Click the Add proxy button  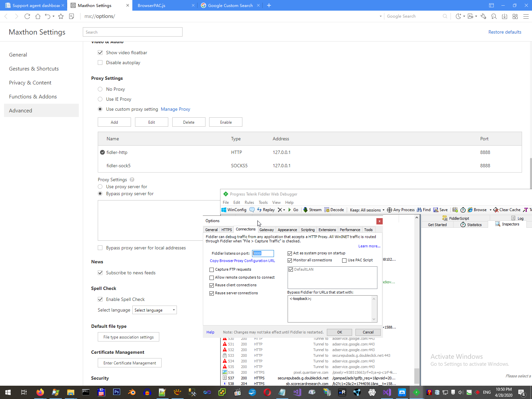(114, 122)
